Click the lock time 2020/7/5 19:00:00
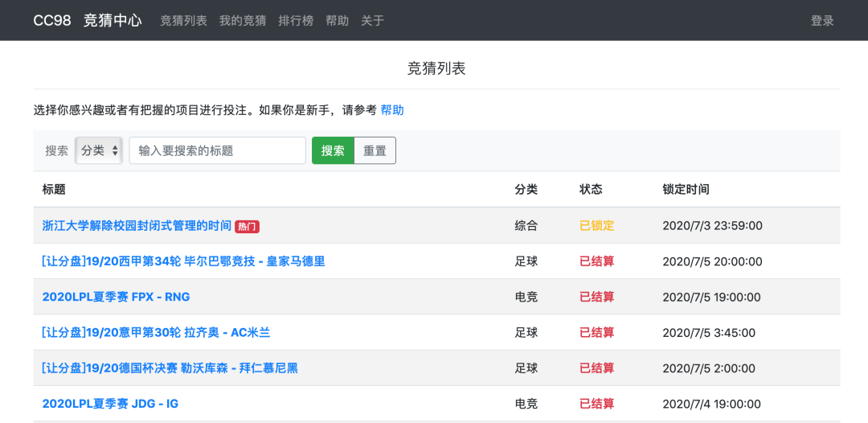 712,297
